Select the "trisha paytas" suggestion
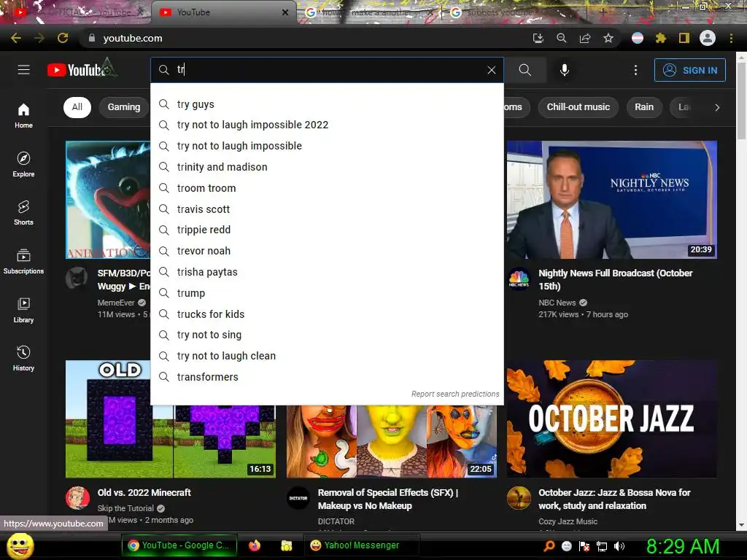Viewport: 747px width, 560px height. 327,272
